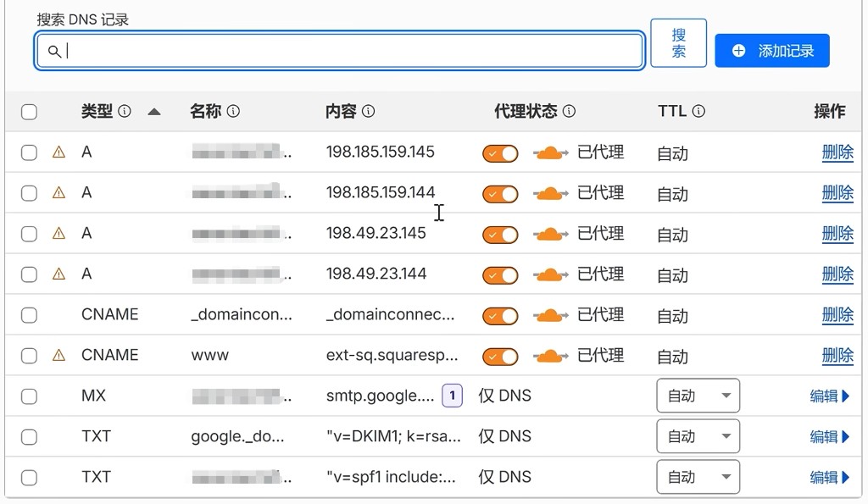Click the magnifier icon in the search field

pos(53,52)
